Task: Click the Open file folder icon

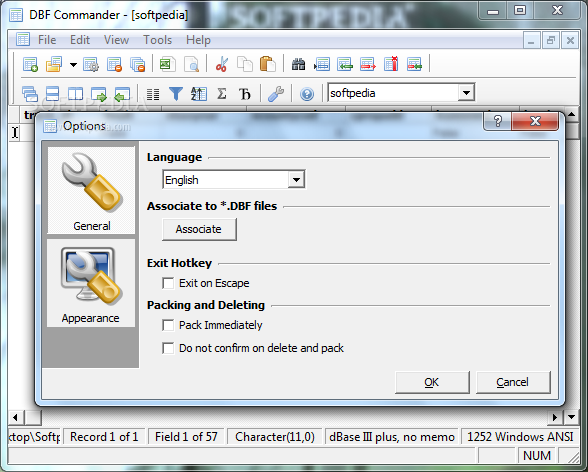Action: pos(54,64)
